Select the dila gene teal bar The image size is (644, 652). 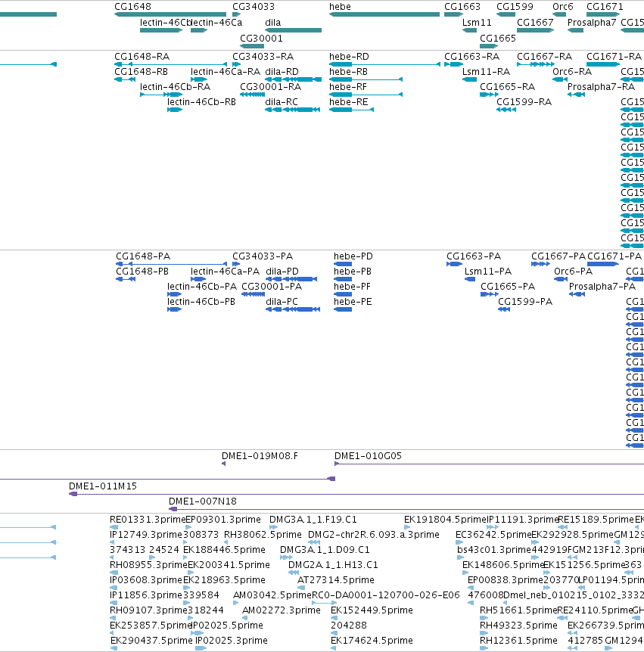294,30
